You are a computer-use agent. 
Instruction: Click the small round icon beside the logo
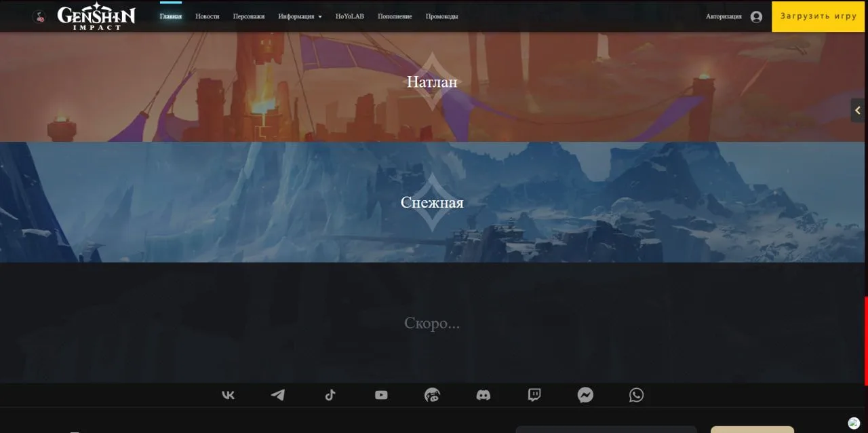(40, 17)
